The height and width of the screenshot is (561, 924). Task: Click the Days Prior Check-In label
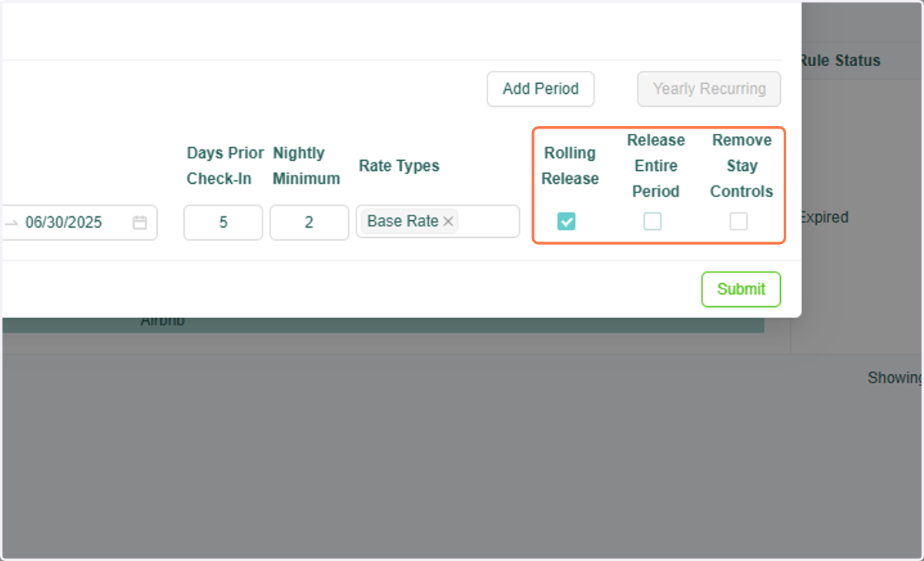(x=225, y=165)
